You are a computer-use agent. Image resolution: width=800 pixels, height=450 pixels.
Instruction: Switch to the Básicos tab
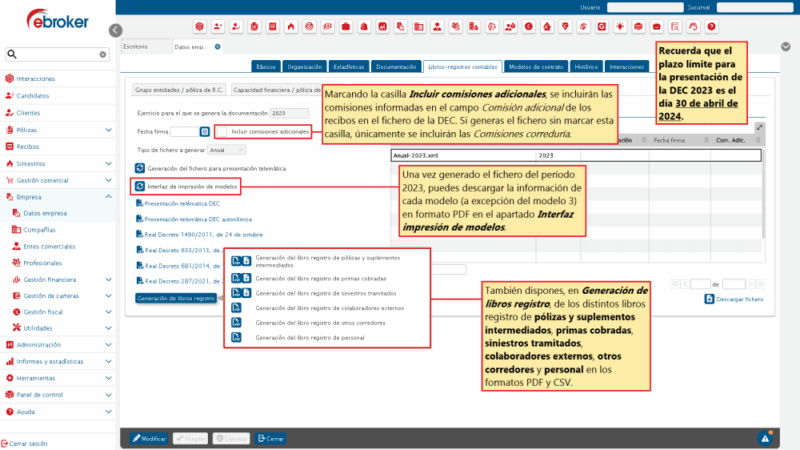tap(266, 67)
